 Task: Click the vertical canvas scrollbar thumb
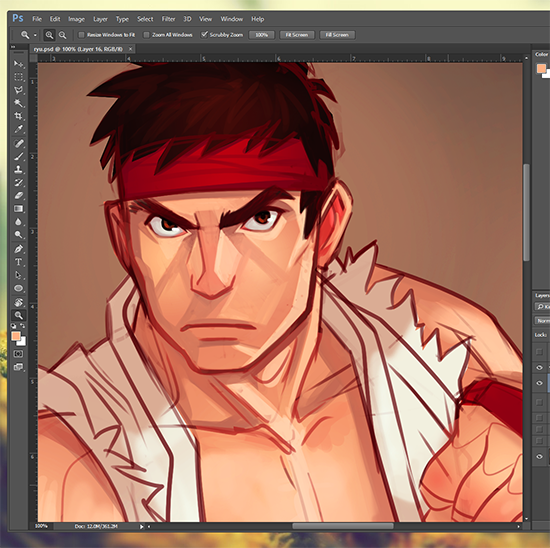coord(526,213)
